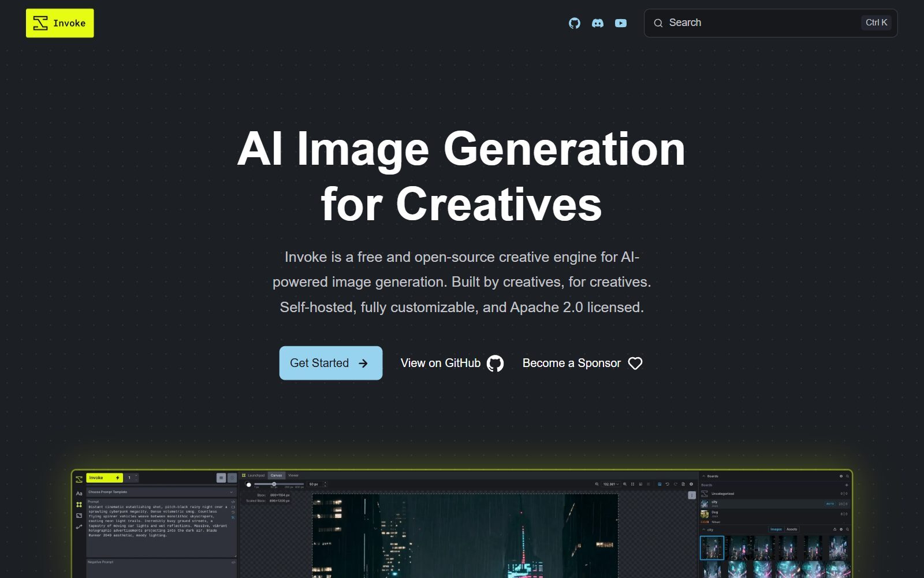The width and height of the screenshot is (924, 578).
Task: Focus the Search field
Action: (x=771, y=23)
